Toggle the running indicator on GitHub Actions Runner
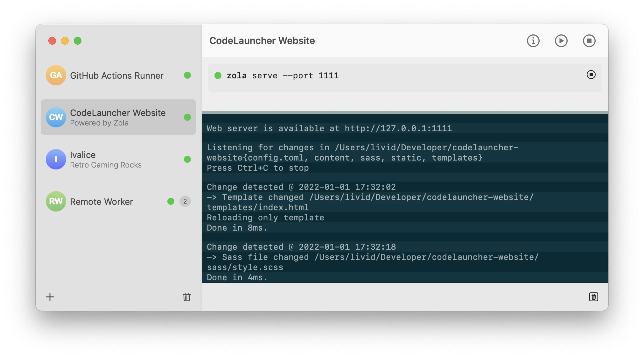644x358 pixels. pyautogui.click(x=188, y=75)
